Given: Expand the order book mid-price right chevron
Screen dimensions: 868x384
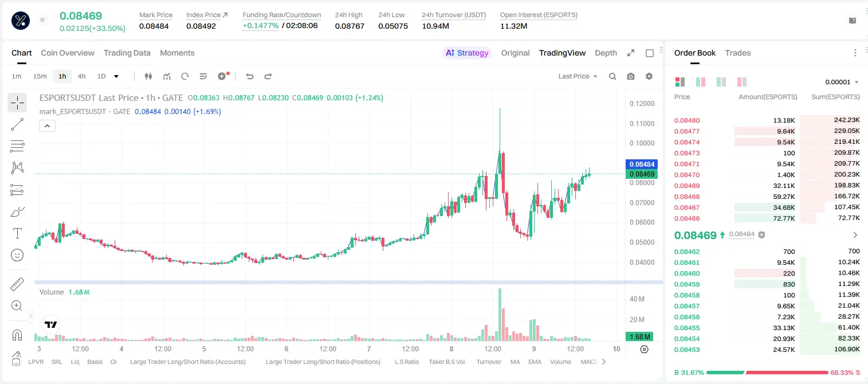Looking at the screenshot, I should (x=855, y=235).
